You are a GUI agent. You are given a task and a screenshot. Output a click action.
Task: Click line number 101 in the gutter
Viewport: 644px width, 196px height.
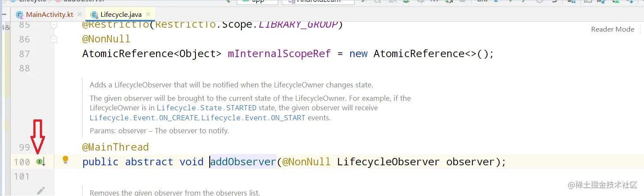point(21,177)
